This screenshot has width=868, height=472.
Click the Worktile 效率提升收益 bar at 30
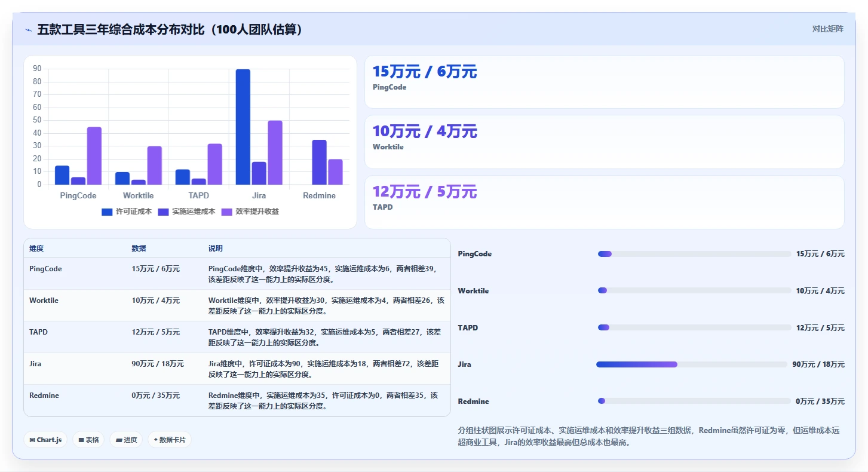[x=154, y=165]
